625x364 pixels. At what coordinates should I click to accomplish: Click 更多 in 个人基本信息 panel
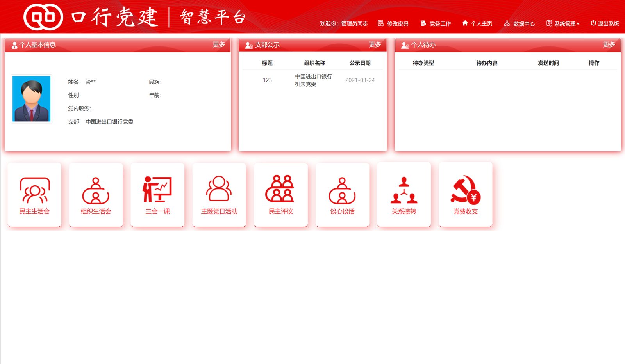(219, 44)
